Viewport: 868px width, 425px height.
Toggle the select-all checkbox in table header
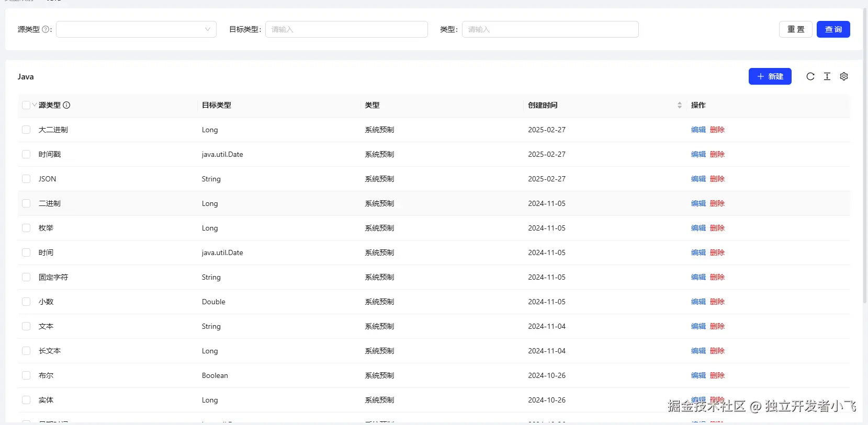26,105
